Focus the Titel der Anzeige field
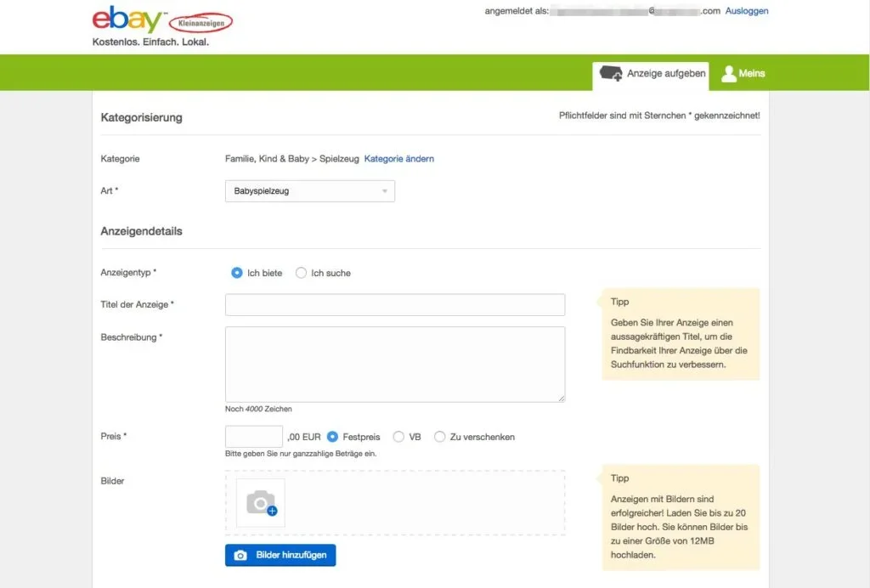 394,304
